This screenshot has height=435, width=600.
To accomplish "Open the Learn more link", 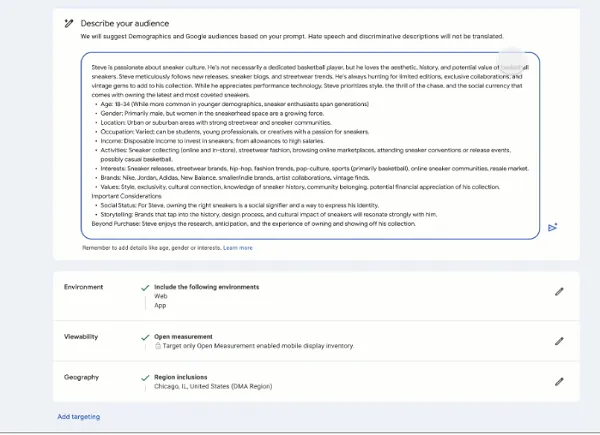I will pyautogui.click(x=238, y=247).
